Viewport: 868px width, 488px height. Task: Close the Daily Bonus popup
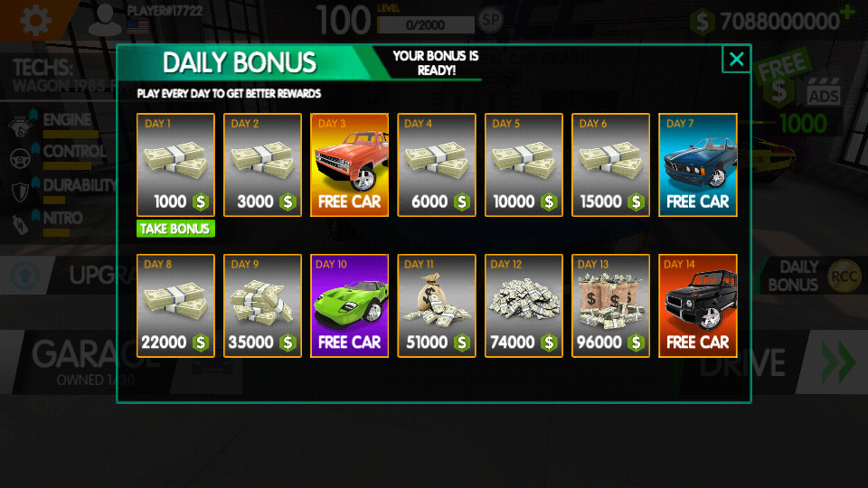[736, 59]
